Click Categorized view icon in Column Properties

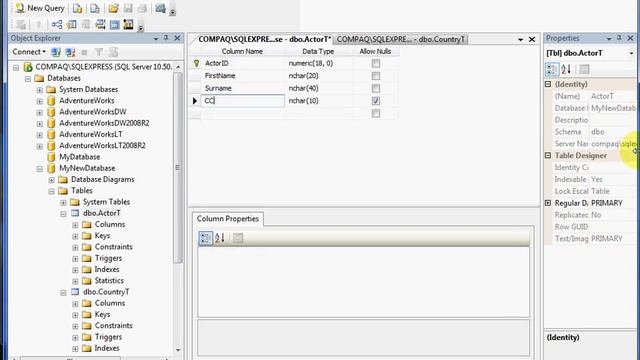(x=205, y=238)
